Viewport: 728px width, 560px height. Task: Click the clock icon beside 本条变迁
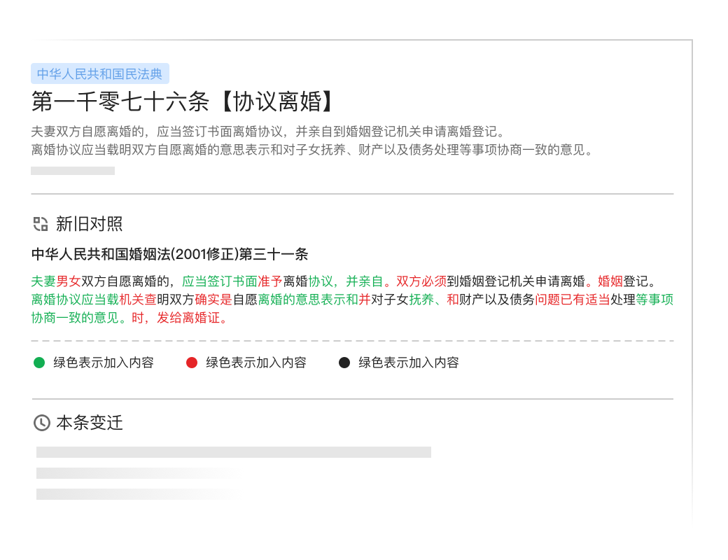click(x=41, y=423)
